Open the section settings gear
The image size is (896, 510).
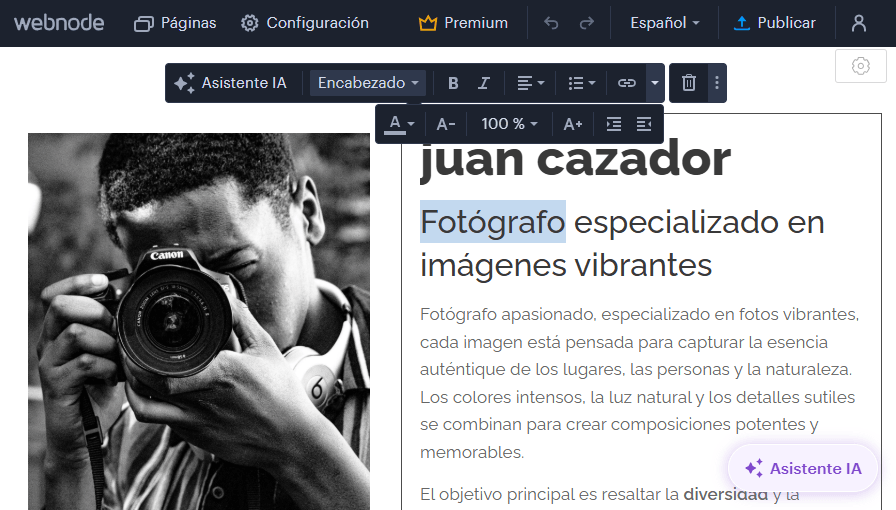pyautogui.click(x=861, y=66)
